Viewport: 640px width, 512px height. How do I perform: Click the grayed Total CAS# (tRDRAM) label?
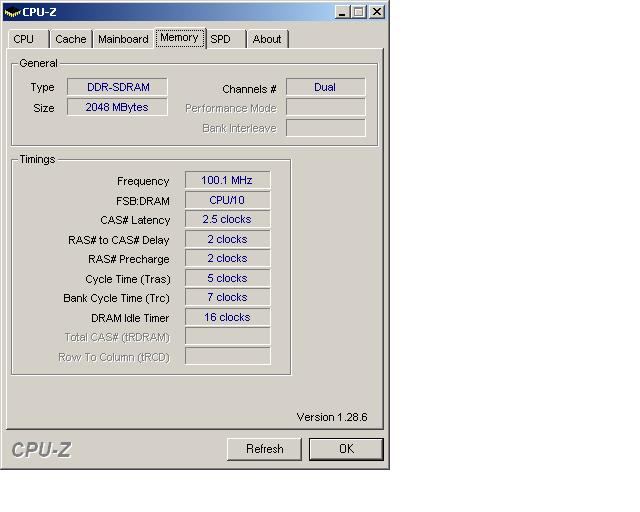tap(117, 338)
